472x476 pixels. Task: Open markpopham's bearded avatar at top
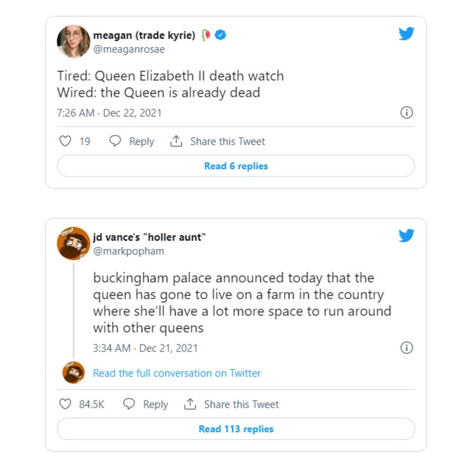coord(73,243)
